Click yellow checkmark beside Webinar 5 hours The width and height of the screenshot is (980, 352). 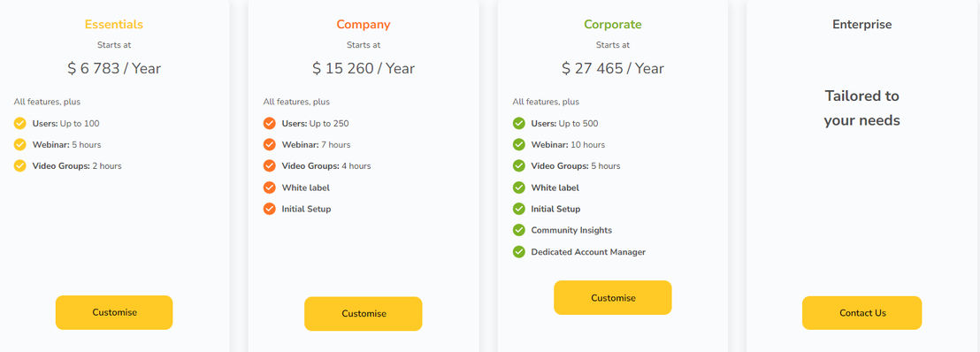20,144
